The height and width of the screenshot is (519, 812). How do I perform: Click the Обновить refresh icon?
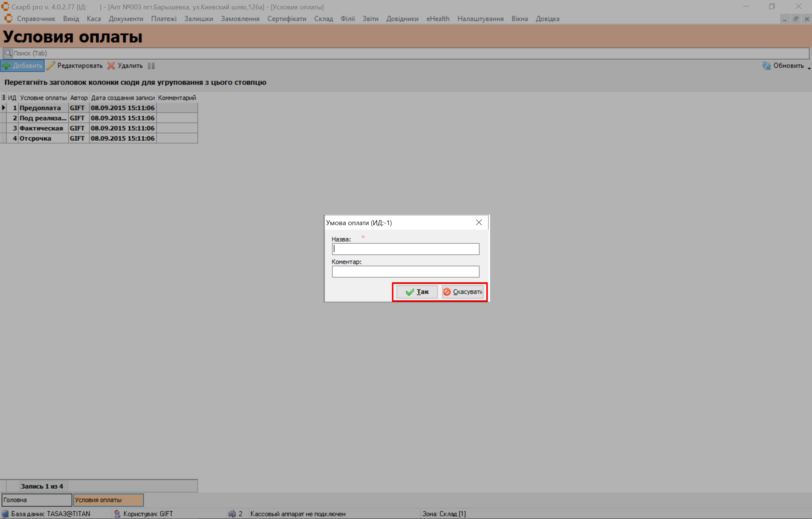point(766,66)
